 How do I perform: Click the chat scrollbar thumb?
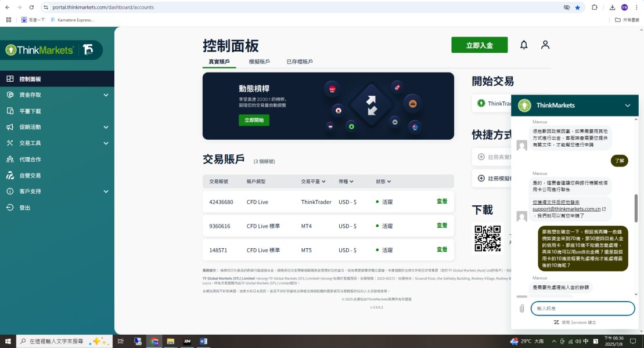[636, 208]
